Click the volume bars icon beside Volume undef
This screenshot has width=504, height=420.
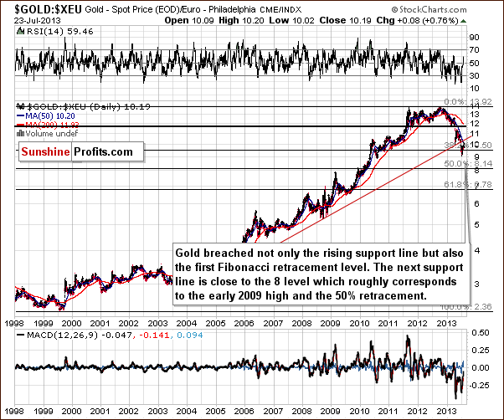click(x=21, y=133)
